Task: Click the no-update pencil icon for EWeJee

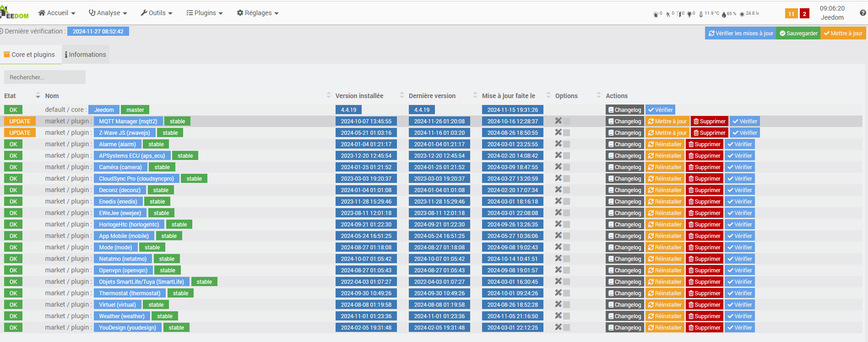Action: click(x=558, y=213)
